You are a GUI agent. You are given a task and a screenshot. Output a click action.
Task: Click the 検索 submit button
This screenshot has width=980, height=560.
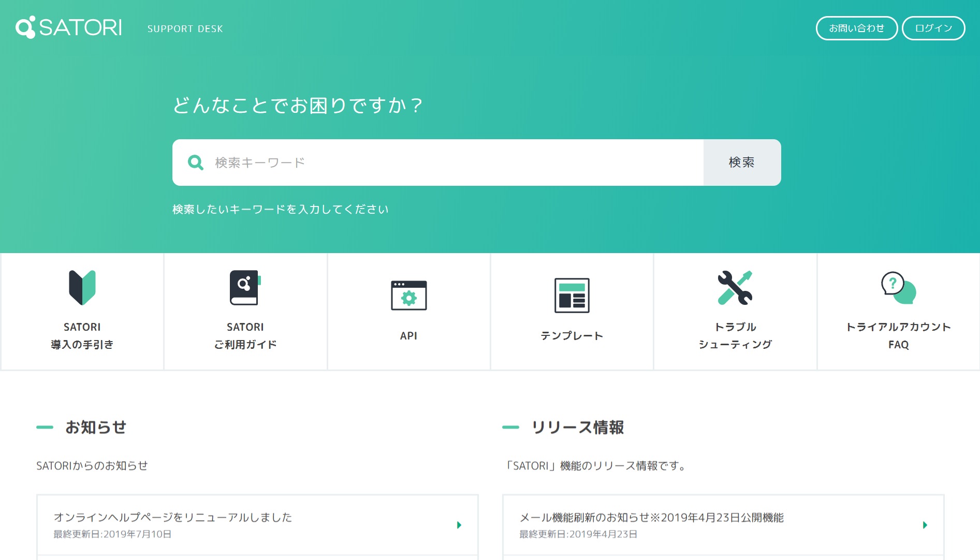(x=742, y=163)
